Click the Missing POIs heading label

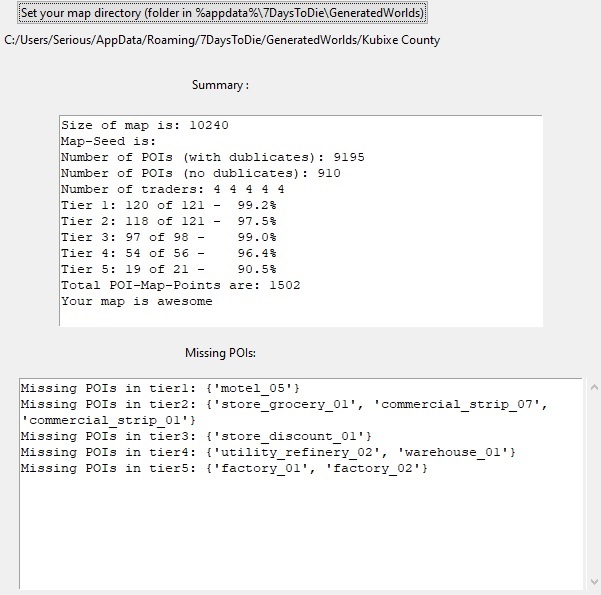[x=220, y=353]
